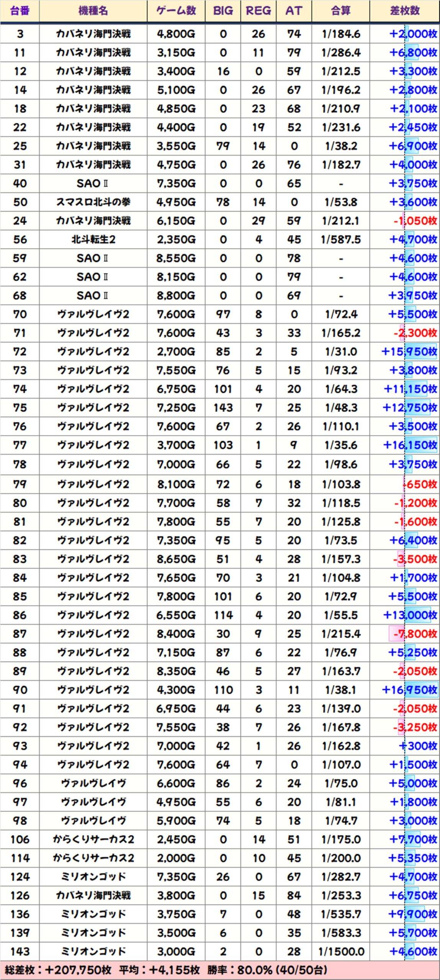Screen dimensions: 440x980
Task: Click the -3,250枚 value in row 92
Action: click(x=415, y=727)
